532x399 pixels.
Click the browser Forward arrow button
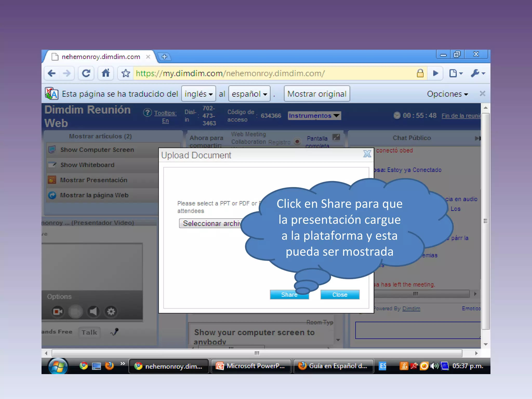tap(66, 74)
